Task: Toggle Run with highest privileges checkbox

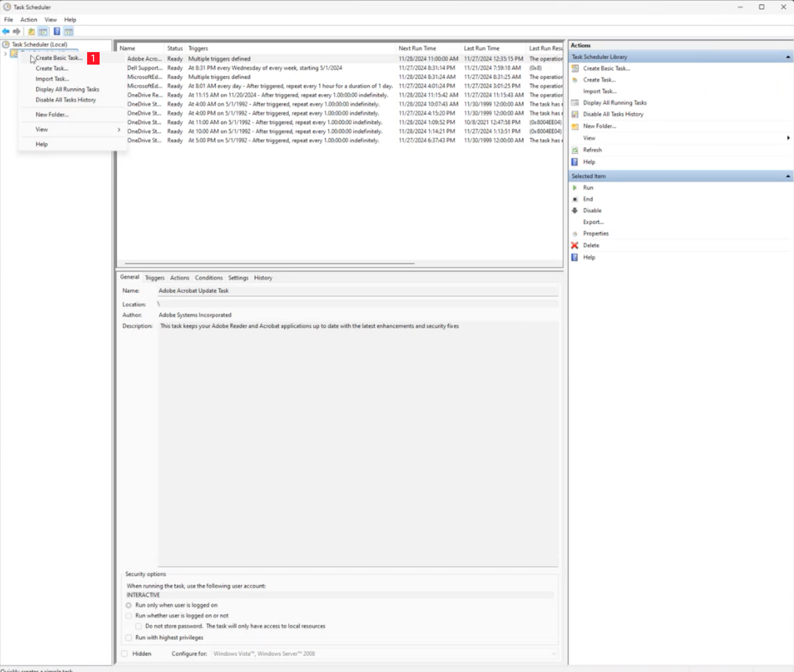Action: 129,638
